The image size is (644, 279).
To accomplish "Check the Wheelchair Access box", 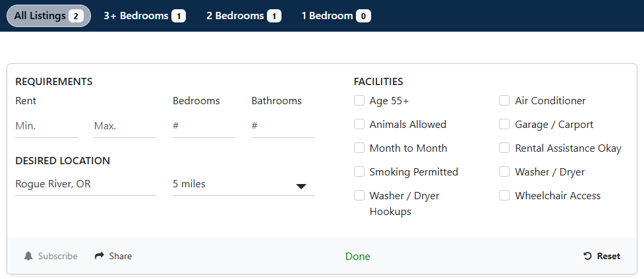I will 504,196.
